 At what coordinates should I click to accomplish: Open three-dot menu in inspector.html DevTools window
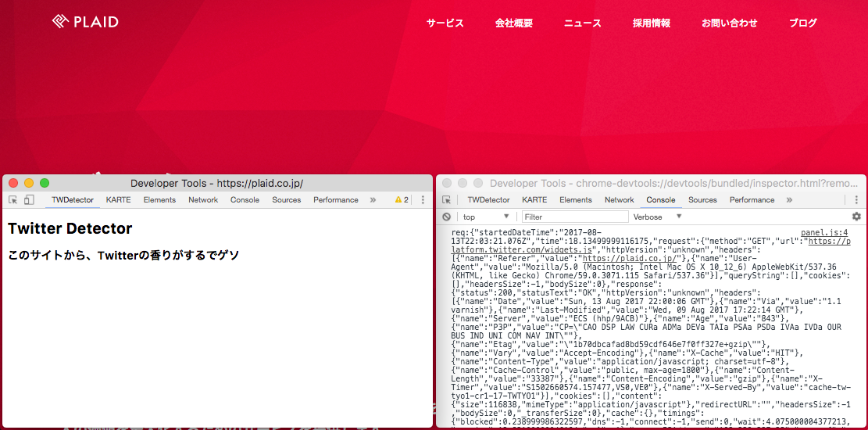[x=856, y=200]
